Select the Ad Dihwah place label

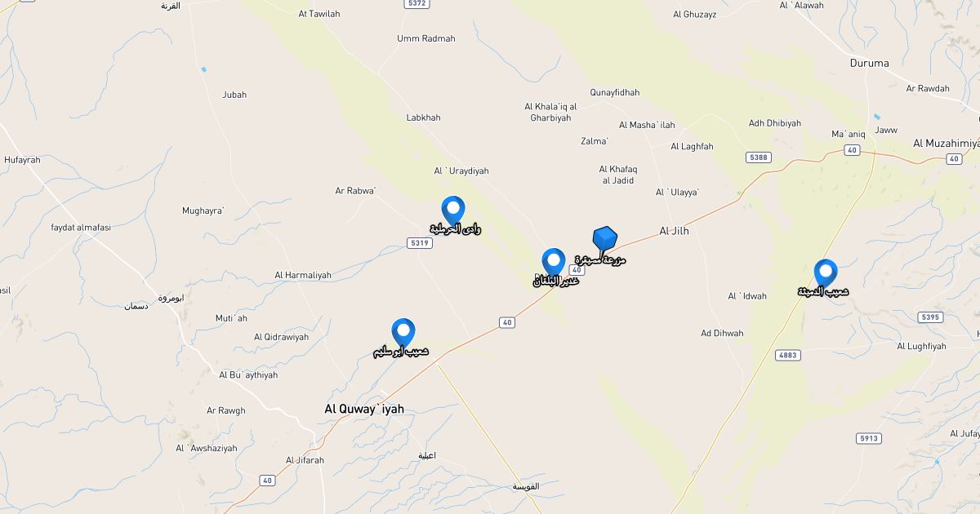[722, 333]
